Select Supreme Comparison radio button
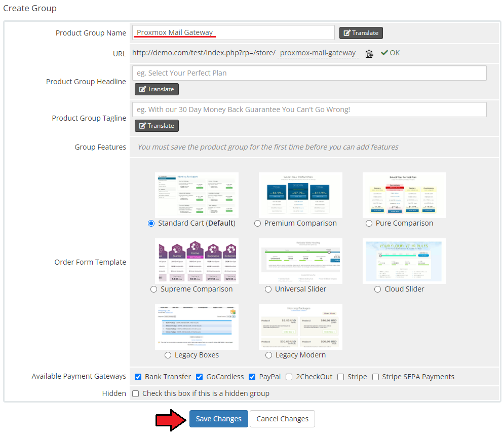Image resolution: width=504 pixels, height=435 pixels. point(153,289)
